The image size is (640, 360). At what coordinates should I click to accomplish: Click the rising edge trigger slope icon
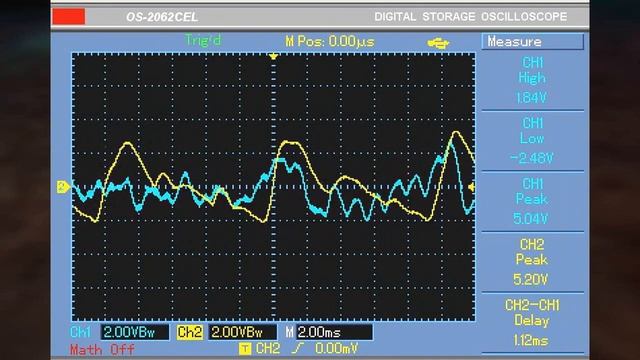point(298,348)
